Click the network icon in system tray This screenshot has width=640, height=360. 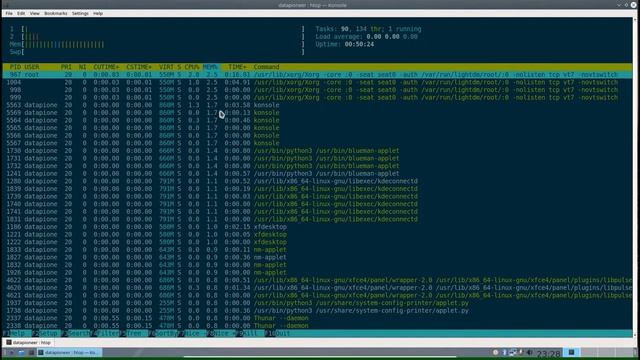[513, 352]
